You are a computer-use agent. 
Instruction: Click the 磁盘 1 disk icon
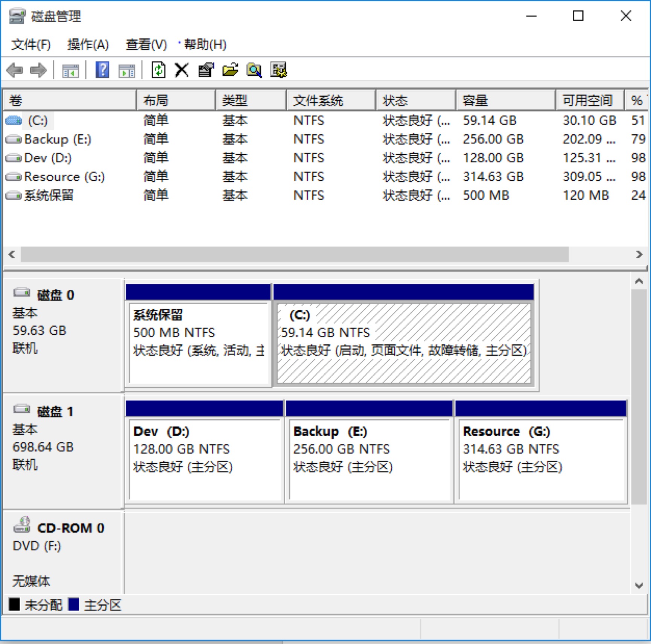click(x=22, y=409)
